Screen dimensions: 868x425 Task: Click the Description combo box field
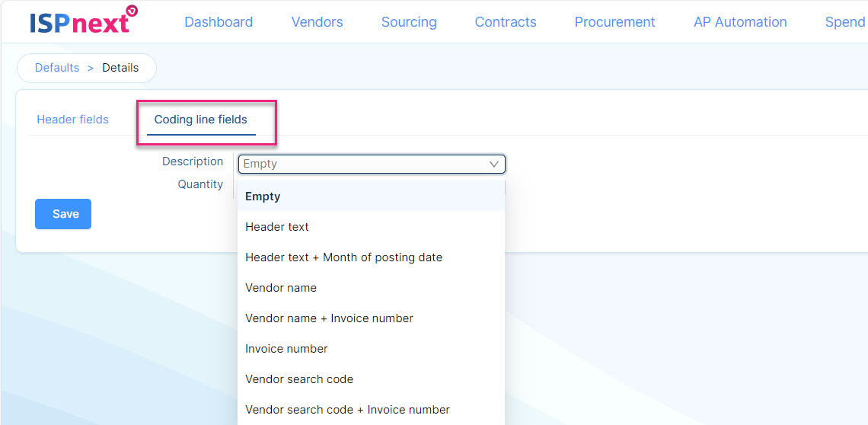pos(372,164)
